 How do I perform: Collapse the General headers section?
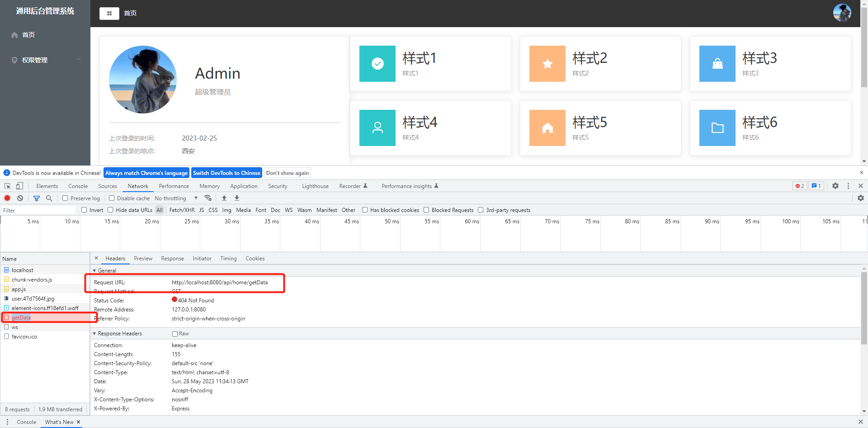(x=94, y=271)
